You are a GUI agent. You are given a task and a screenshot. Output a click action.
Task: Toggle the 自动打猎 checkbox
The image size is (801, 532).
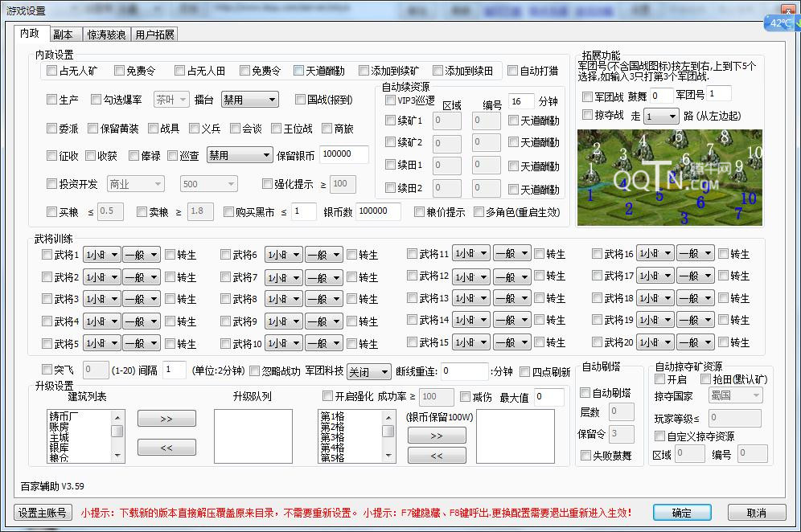tap(513, 71)
